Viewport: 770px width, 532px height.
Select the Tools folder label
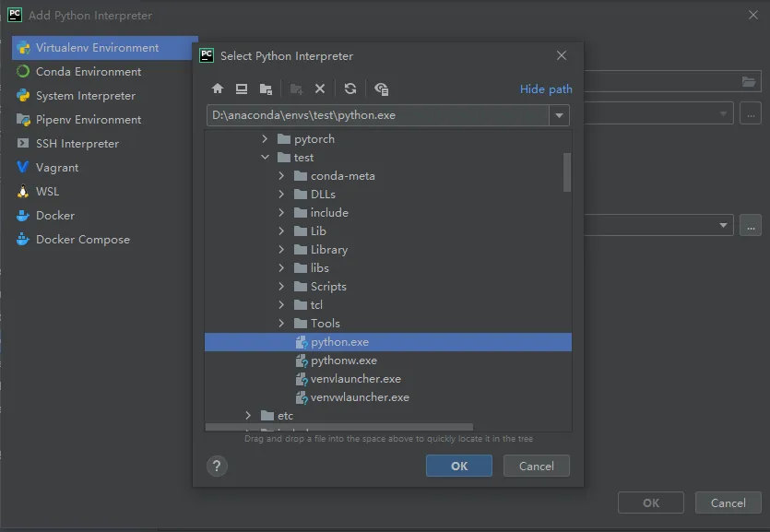326,324
